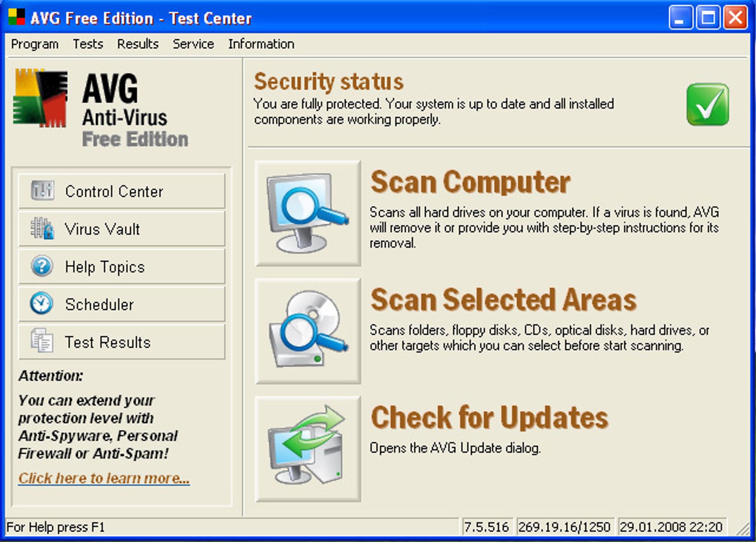
Task: Open Scheduler from the sidebar
Action: pyautogui.click(x=122, y=304)
